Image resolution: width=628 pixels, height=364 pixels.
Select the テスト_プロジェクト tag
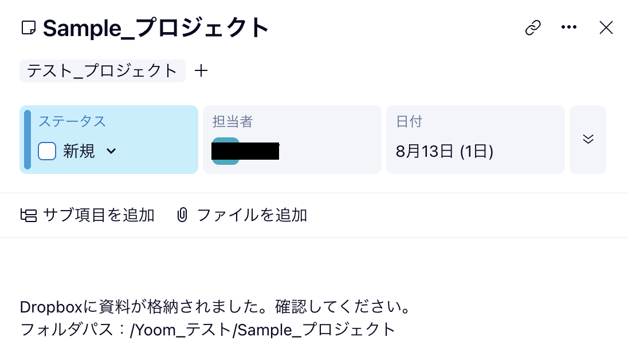point(103,71)
